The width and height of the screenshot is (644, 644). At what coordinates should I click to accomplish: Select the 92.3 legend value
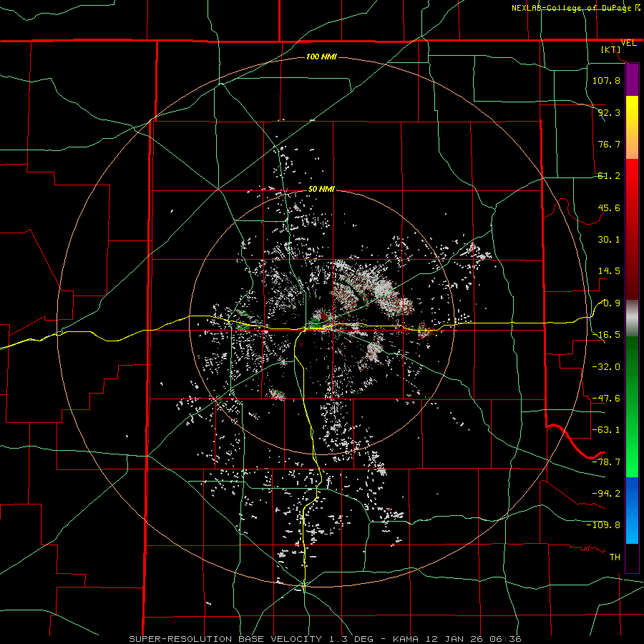609,112
